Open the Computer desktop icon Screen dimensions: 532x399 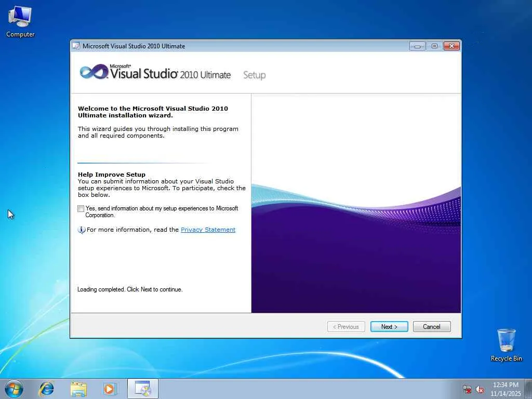(x=20, y=22)
